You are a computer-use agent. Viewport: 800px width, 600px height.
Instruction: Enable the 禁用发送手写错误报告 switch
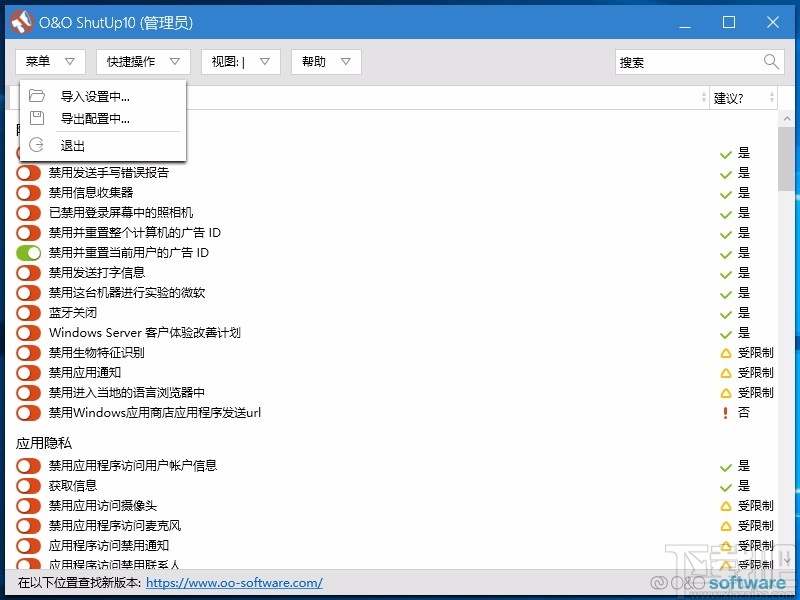[27, 173]
